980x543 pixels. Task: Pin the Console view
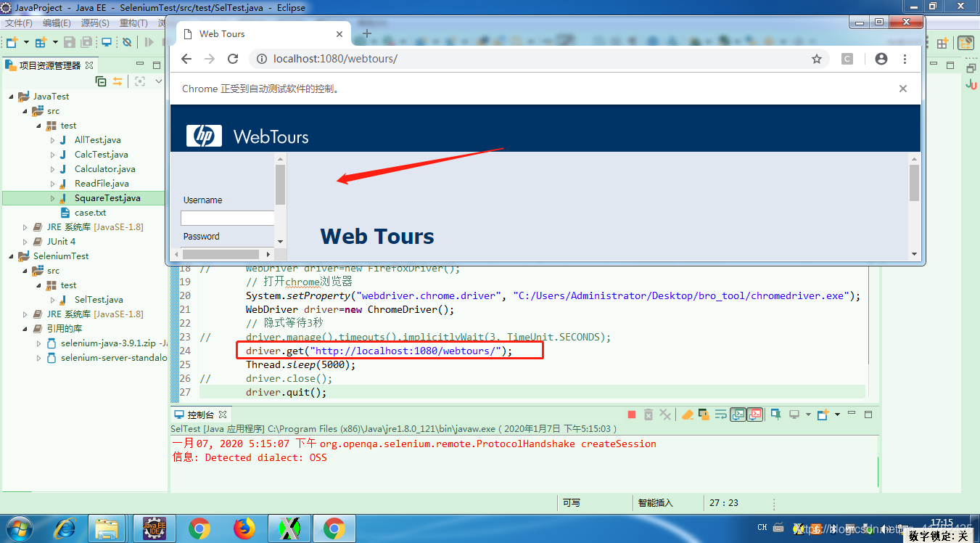click(x=776, y=415)
